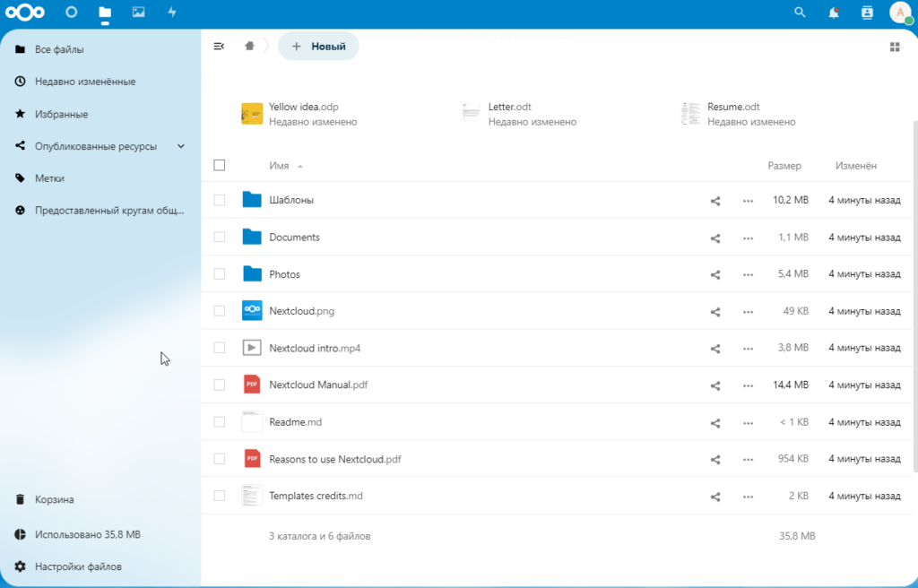The image size is (918, 588).
Task: Open more actions for Nextcloud intro.mp4
Action: click(749, 349)
